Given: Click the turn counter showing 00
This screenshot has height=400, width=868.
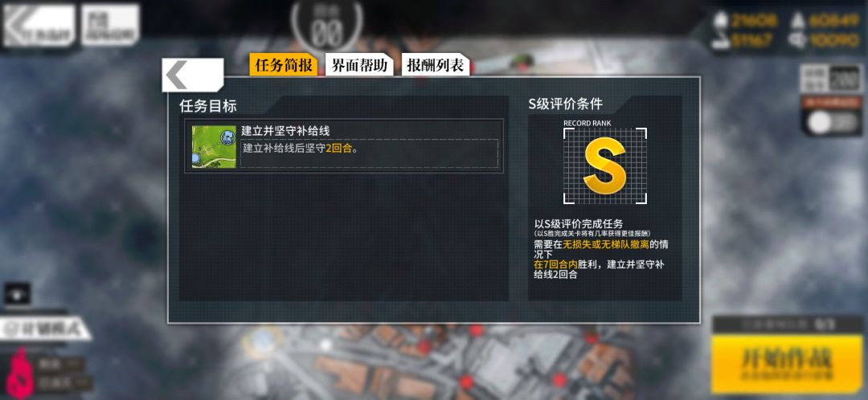Looking at the screenshot, I should [x=326, y=29].
